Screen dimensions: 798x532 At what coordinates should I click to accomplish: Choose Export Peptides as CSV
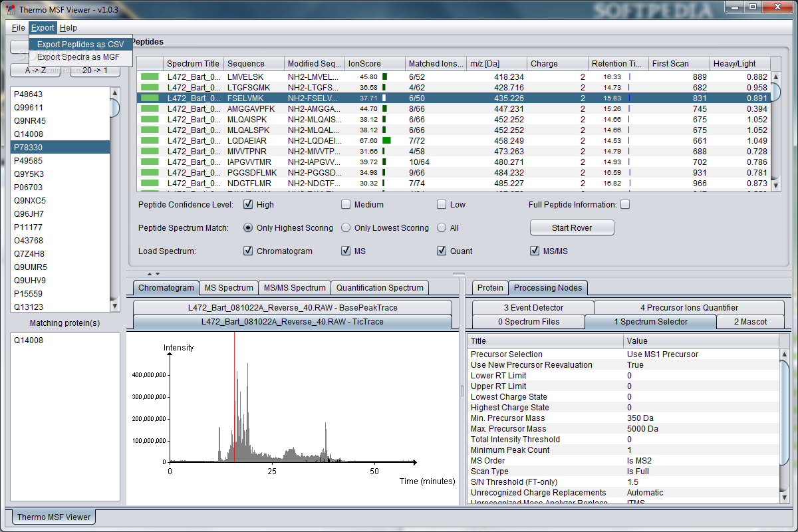point(80,44)
